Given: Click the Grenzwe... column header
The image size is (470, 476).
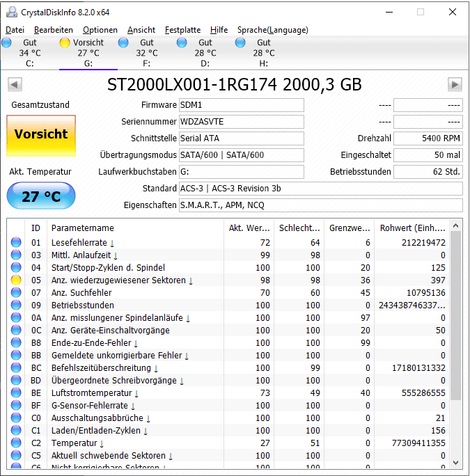Looking at the screenshot, I should click(350, 228).
